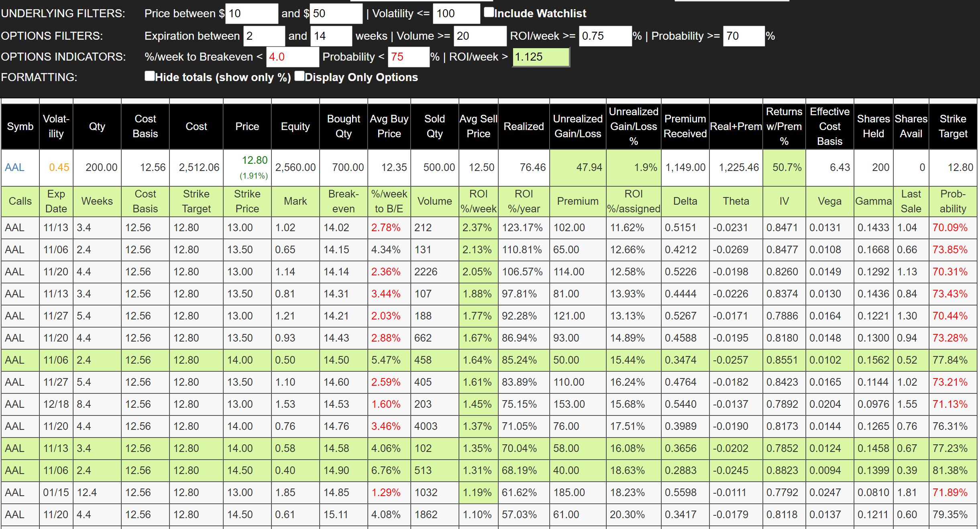Enable Hide totals (show only %) checkbox
980x529 pixels.
150,76
